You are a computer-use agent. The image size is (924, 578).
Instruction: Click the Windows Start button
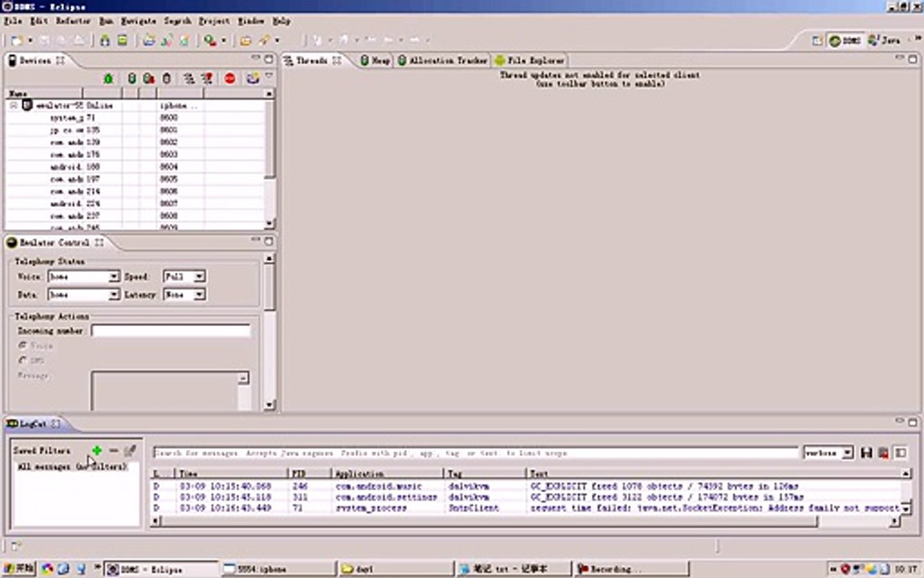point(18,568)
